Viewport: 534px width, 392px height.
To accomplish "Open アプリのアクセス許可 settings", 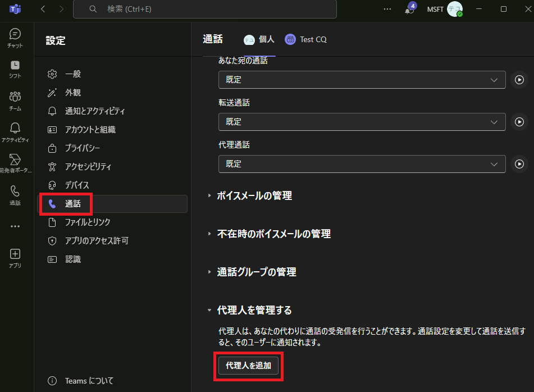I will click(x=112, y=241).
